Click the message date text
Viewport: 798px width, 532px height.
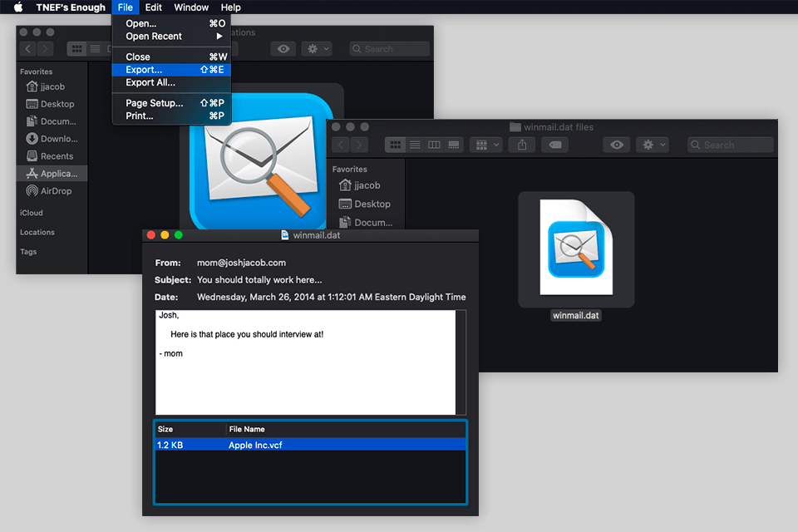pyautogui.click(x=332, y=297)
